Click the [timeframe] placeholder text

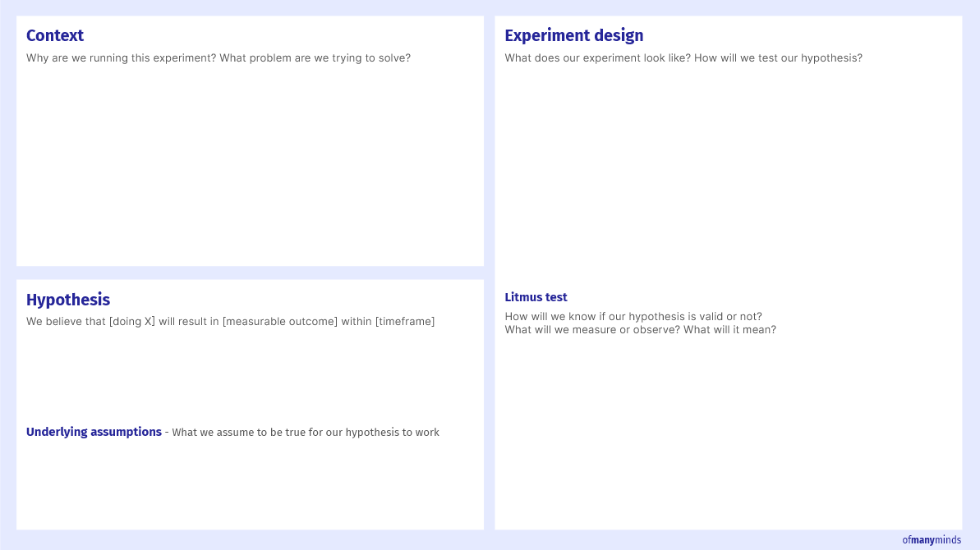coord(405,321)
